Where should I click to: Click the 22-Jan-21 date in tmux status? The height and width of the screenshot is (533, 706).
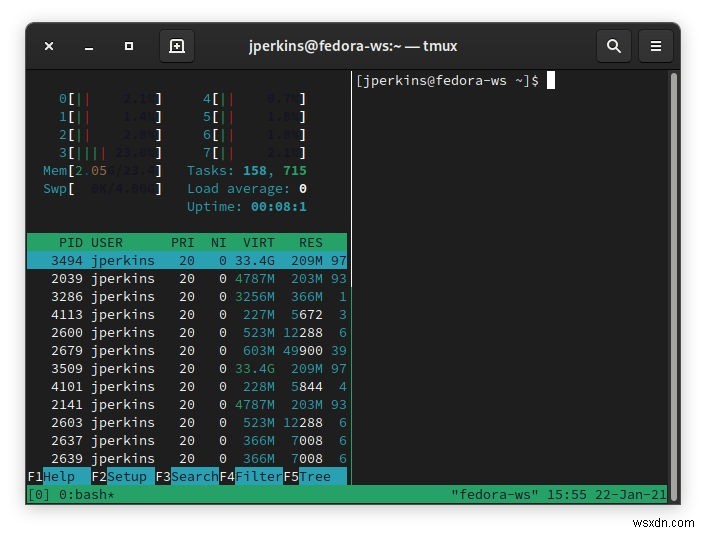630,494
